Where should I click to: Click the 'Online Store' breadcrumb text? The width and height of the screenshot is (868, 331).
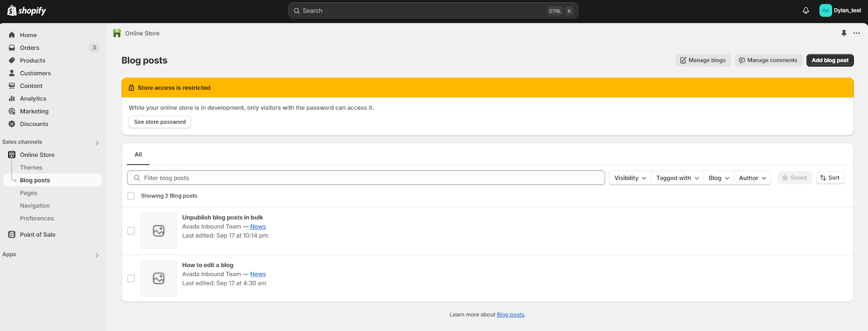coord(142,33)
